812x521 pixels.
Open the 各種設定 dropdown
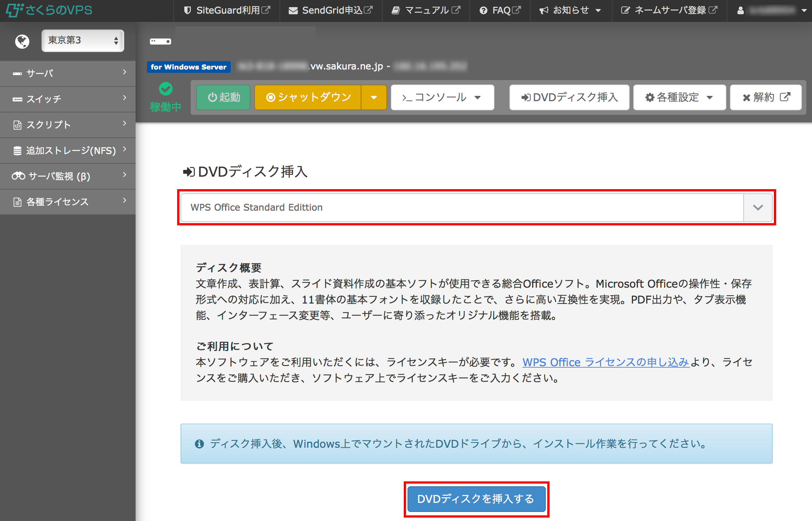point(679,97)
